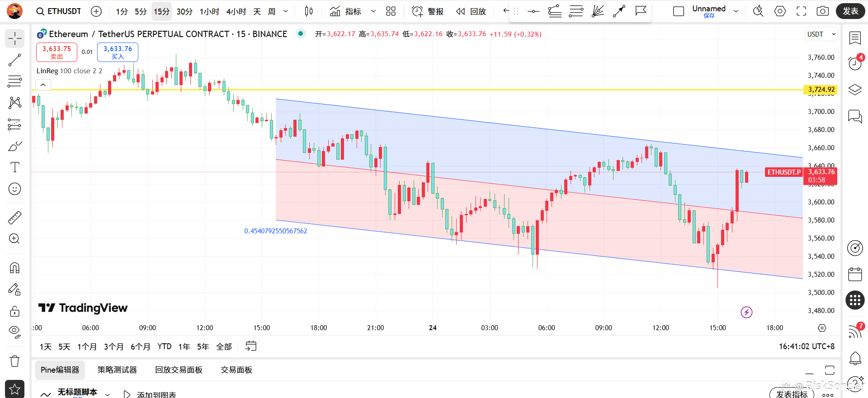Open the Pine编辑器 tab

pos(60,370)
